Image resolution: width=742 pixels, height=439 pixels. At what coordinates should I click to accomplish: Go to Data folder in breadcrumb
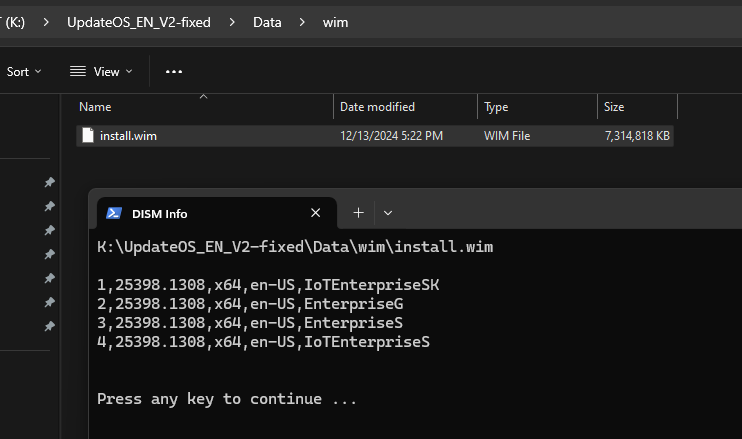tap(267, 22)
